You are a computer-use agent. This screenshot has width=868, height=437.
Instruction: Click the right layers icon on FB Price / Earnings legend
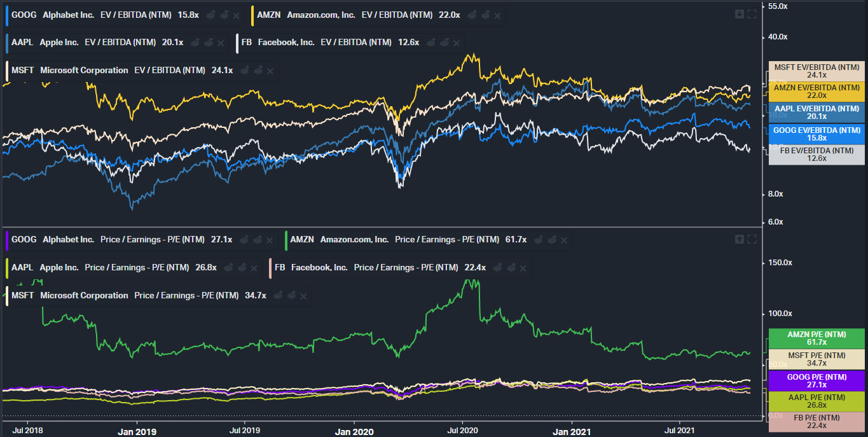[x=511, y=267]
